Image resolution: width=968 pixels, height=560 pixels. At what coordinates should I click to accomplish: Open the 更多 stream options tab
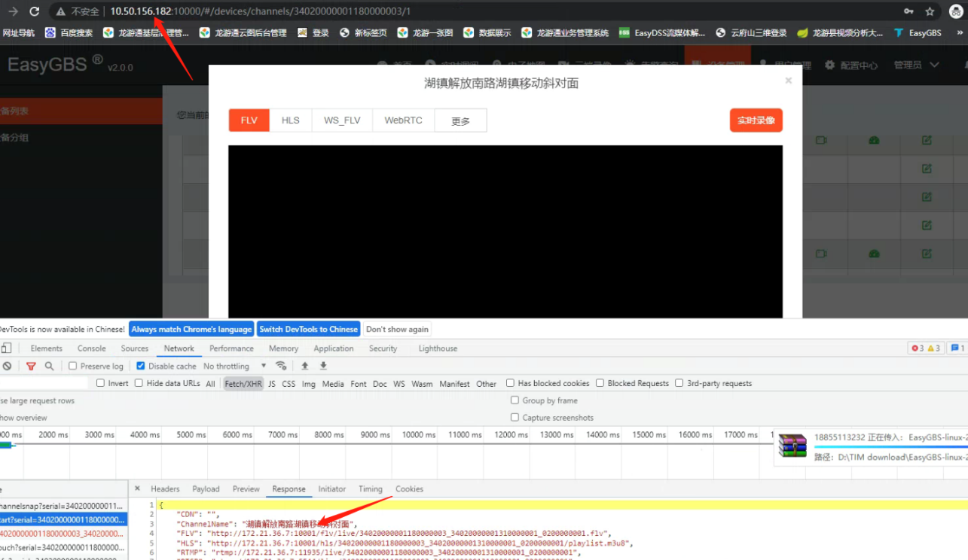coord(461,120)
